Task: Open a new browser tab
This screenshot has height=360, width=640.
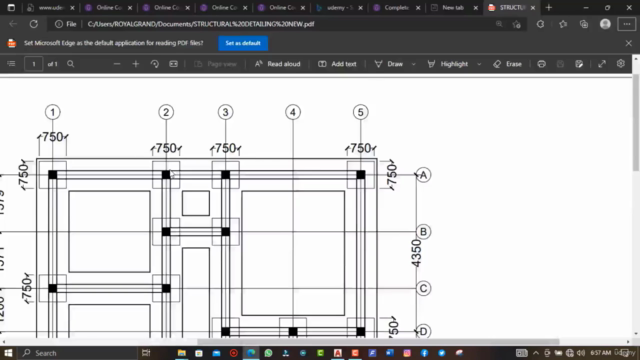Action: point(549,7)
